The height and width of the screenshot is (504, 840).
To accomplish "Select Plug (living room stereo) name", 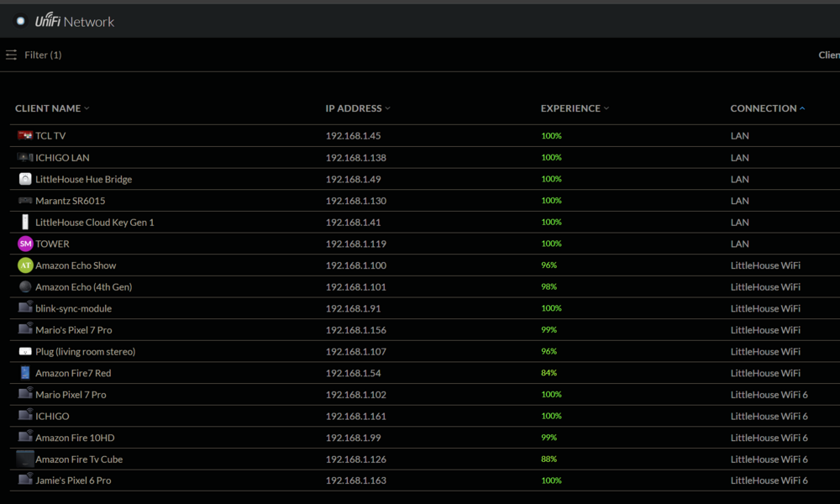I will click(85, 351).
